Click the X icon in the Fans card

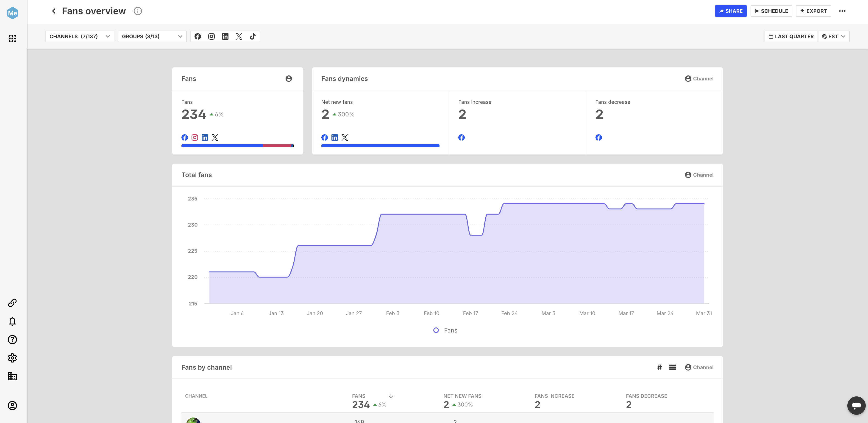(215, 138)
